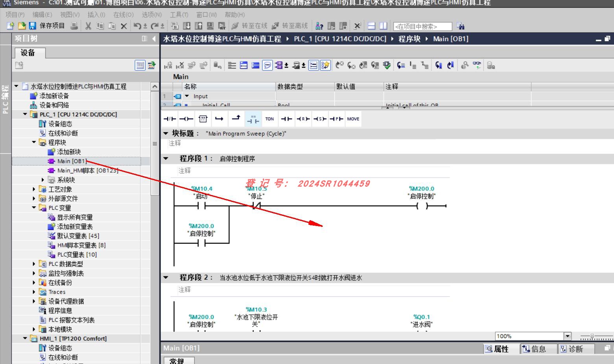
Task: Enable program status monitoring glasses icon
Action: coord(477,65)
